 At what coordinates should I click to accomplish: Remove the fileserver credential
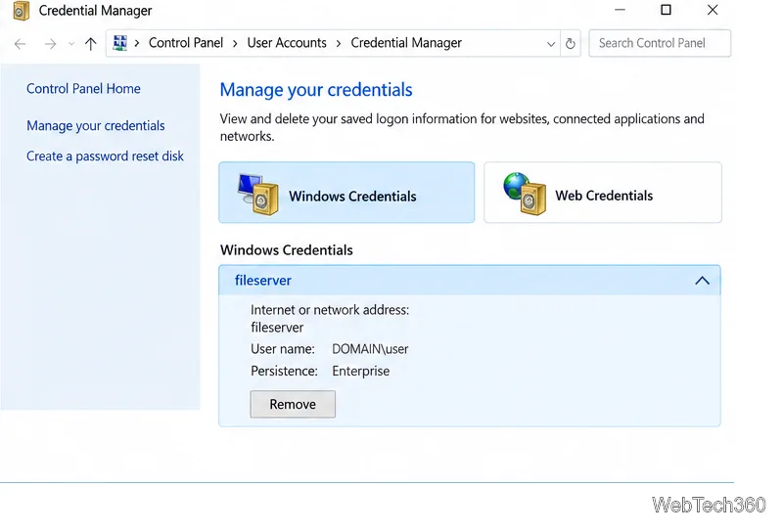point(293,404)
